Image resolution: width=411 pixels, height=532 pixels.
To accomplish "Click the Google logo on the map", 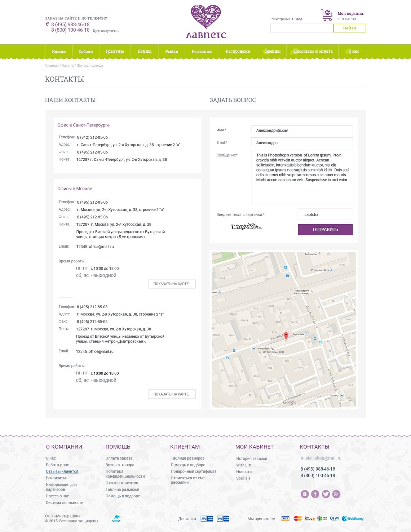I will (x=290, y=402).
